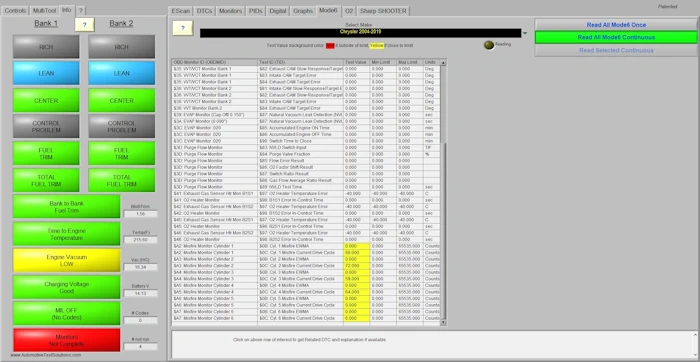Screen dimensions: 700x362
Task: Select Bank 1 LEAN indicator
Action: coord(46,73)
